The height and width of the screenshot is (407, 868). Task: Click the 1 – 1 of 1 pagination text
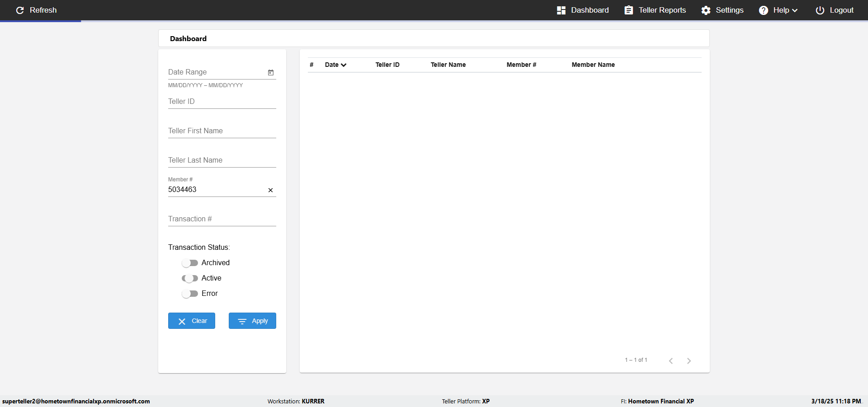point(636,360)
